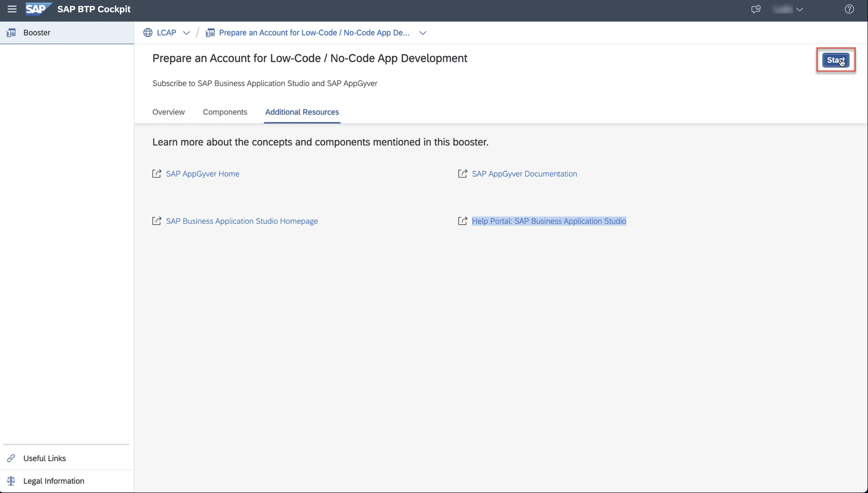Viewport: 868px width, 493px height.
Task: Open Legal Information in the sidebar
Action: 67,481
